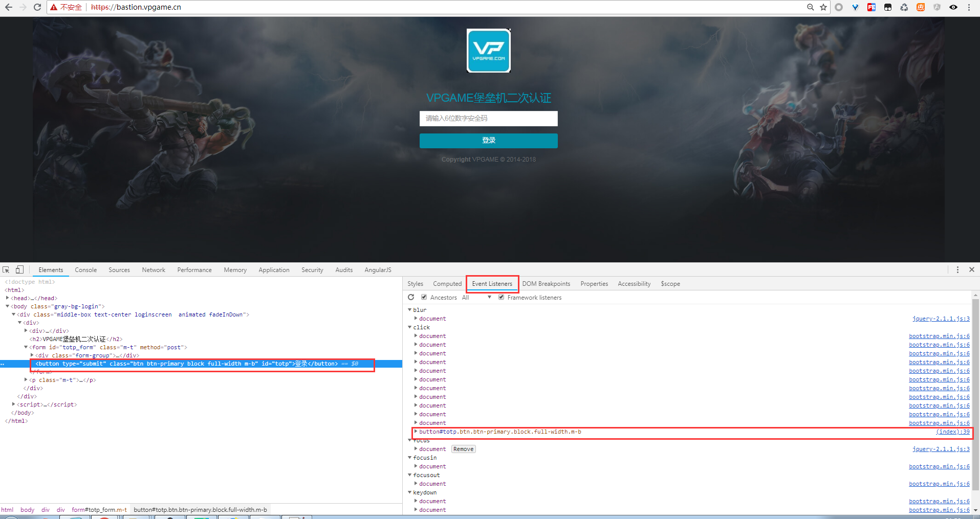Image resolution: width=980 pixels, height=519 pixels.
Task: Open the Audits tab
Action: coord(344,270)
